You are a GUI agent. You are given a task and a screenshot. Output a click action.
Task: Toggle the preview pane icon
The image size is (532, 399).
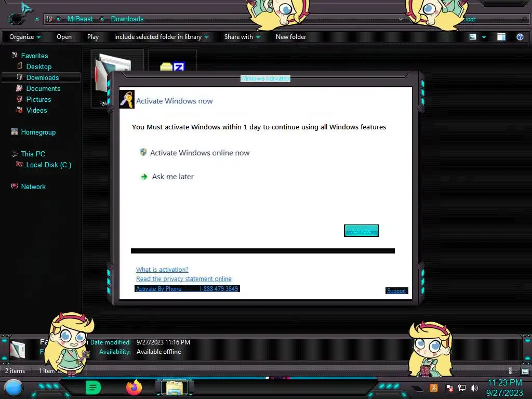click(x=501, y=37)
